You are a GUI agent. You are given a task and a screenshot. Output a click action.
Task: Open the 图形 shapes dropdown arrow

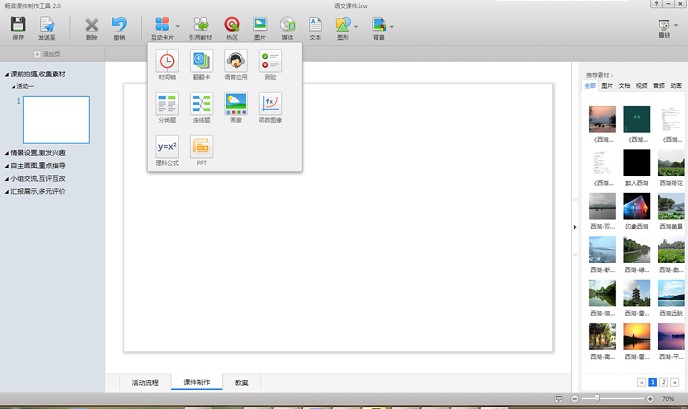(x=356, y=25)
